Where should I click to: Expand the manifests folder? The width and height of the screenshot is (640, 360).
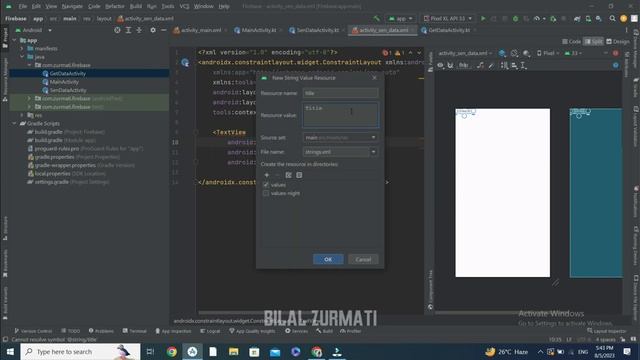click(x=22, y=49)
